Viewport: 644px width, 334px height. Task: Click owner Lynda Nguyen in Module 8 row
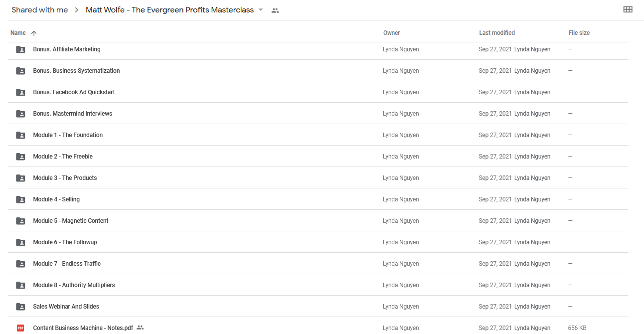pyautogui.click(x=401, y=285)
